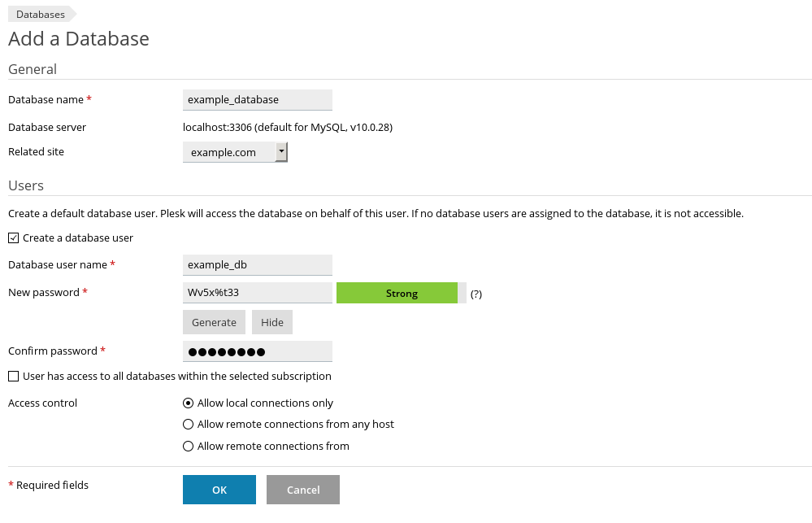
Task: Select Allow remote connections from any host
Action: (188, 425)
